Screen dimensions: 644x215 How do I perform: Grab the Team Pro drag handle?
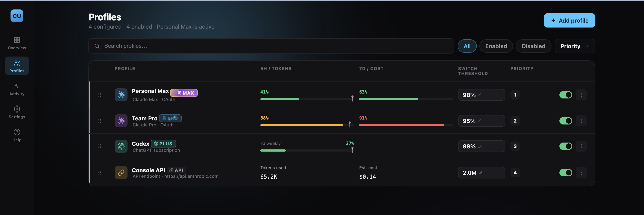pyautogui.click(x=100, y=121)
